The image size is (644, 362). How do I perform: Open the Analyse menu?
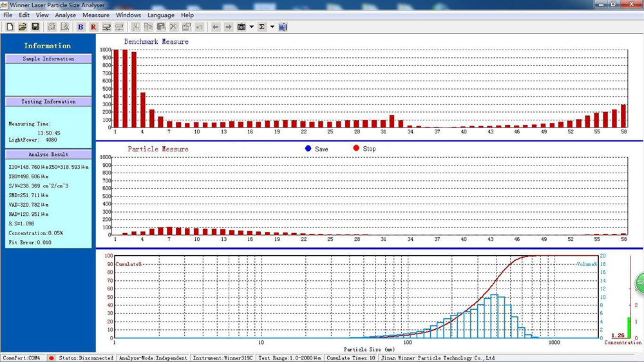(65, 15)
